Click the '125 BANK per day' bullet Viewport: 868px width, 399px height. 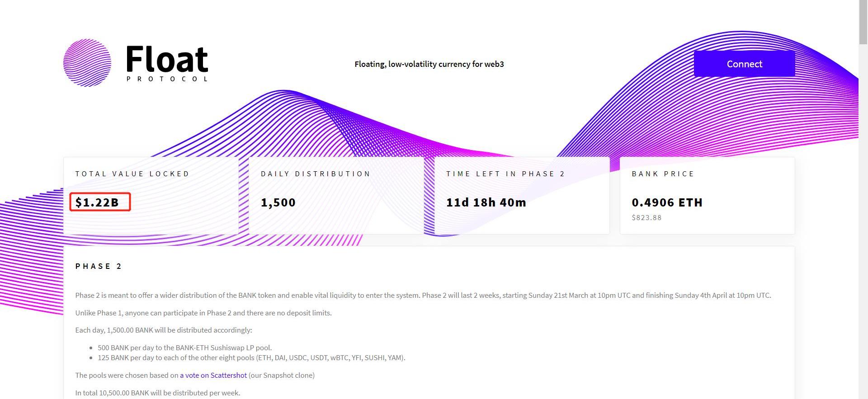(251, 358)
